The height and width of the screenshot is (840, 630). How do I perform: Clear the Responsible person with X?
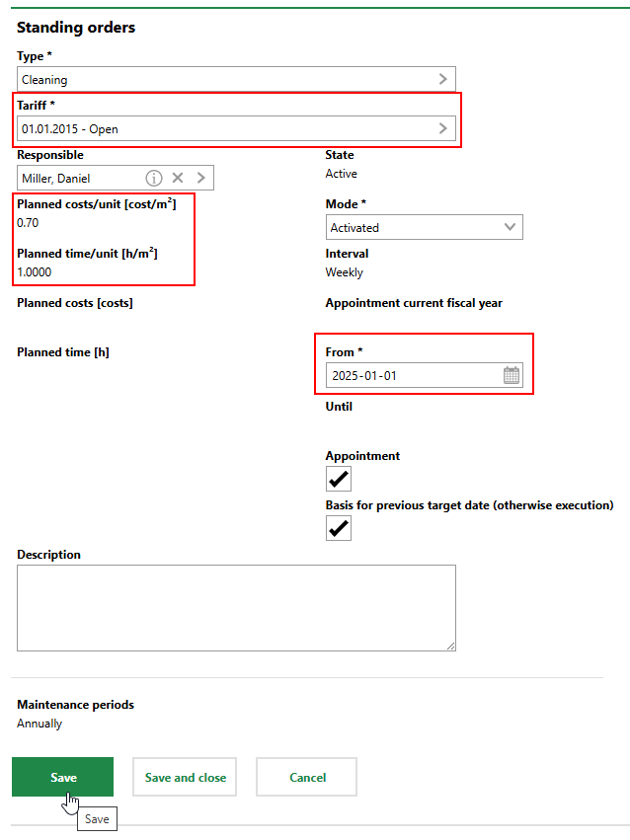tap(178, 178)
